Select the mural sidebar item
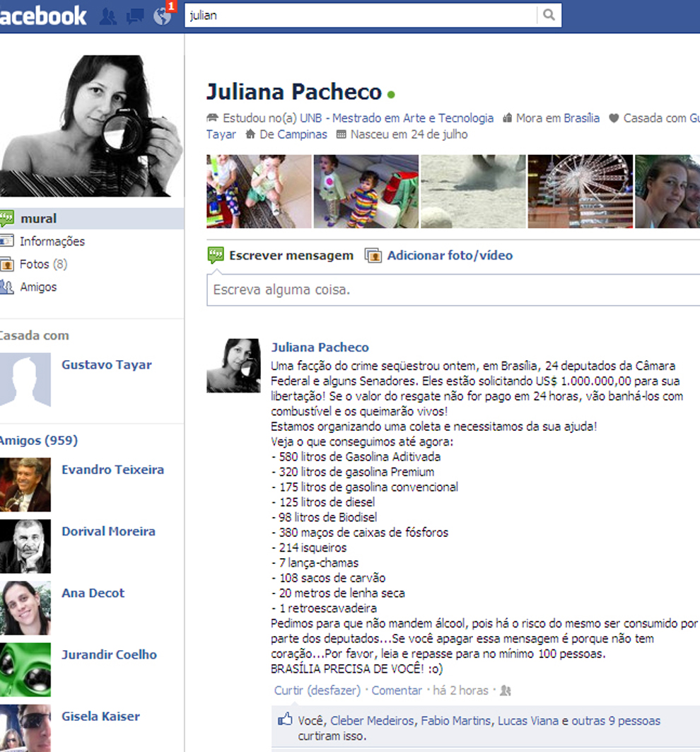 coord(92,219)
